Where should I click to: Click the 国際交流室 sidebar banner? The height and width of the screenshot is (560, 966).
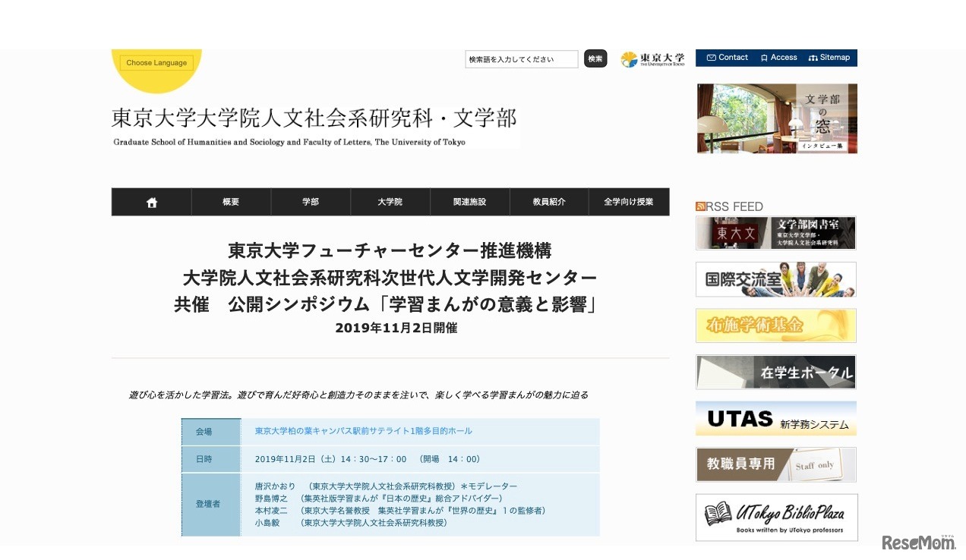(x=775, y=279)
